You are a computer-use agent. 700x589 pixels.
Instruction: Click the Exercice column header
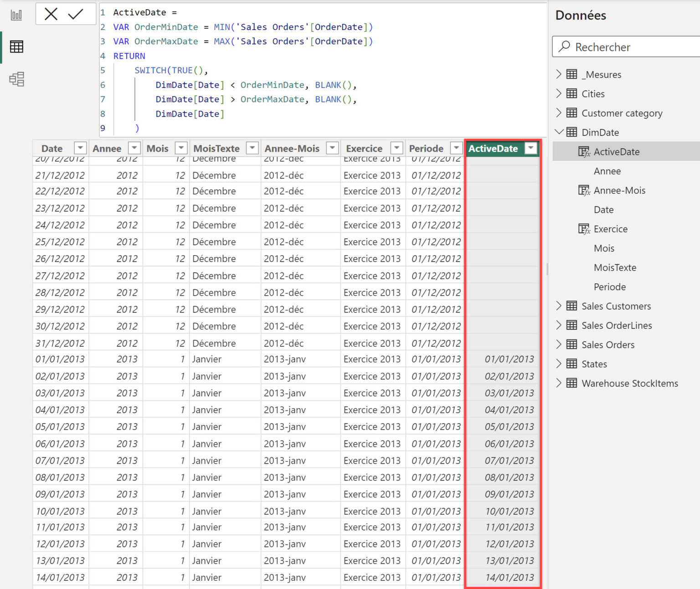pyautogui.click(x=364, y=149)
